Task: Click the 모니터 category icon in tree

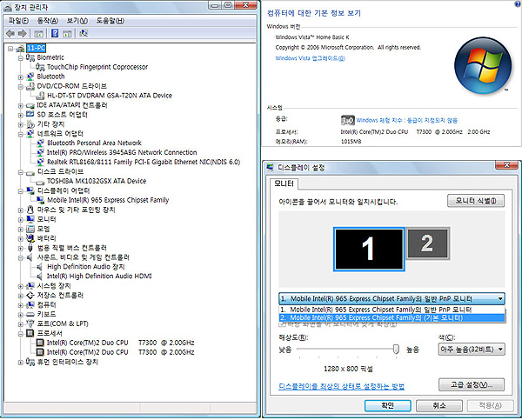Action: click(30, 219)
